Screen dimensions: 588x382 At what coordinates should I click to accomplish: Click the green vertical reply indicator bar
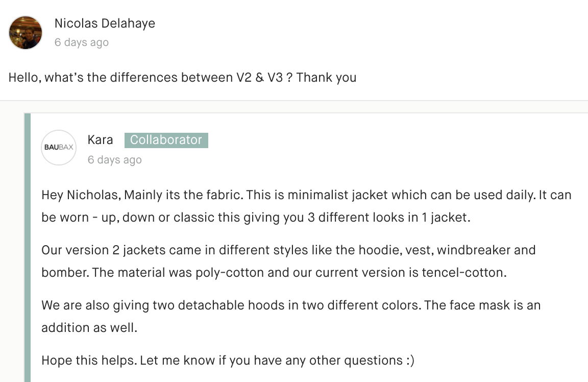pos(28,248)
